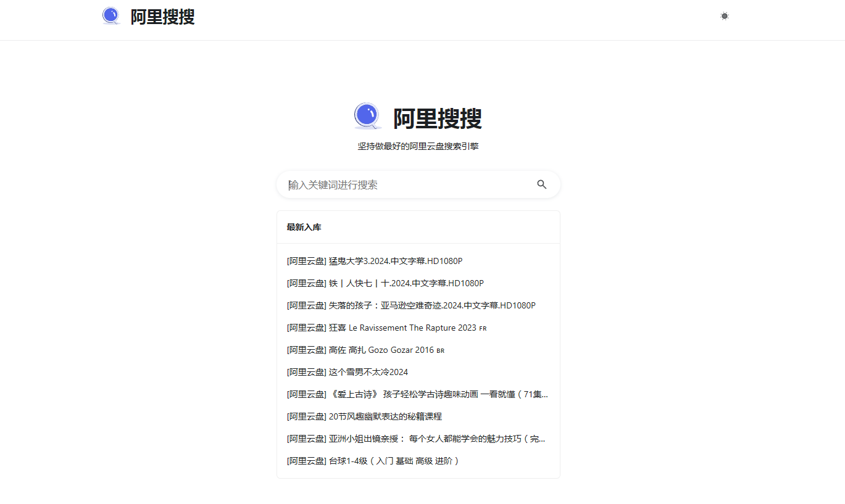Open 20节风趣幽默表达的秘籍课程 entry
The image size is (845, 504).
point(364,416)
